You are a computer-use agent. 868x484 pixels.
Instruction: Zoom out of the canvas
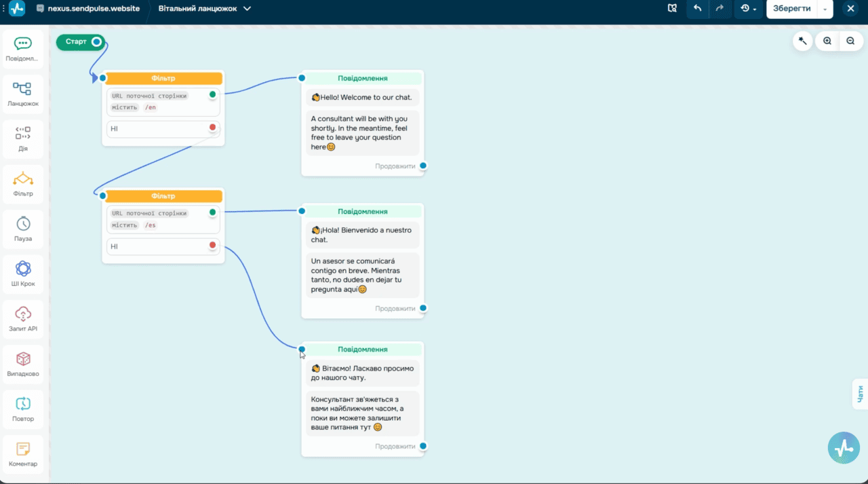[850, 41]
